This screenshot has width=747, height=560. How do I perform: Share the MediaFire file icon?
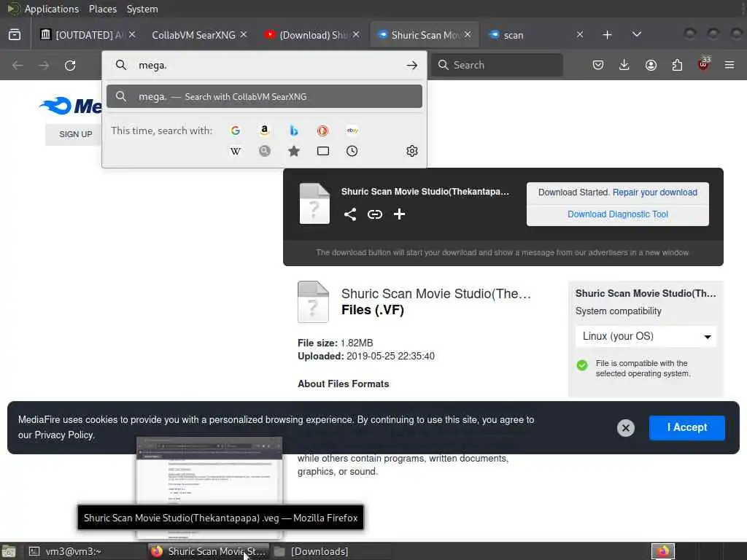[350, 214]
